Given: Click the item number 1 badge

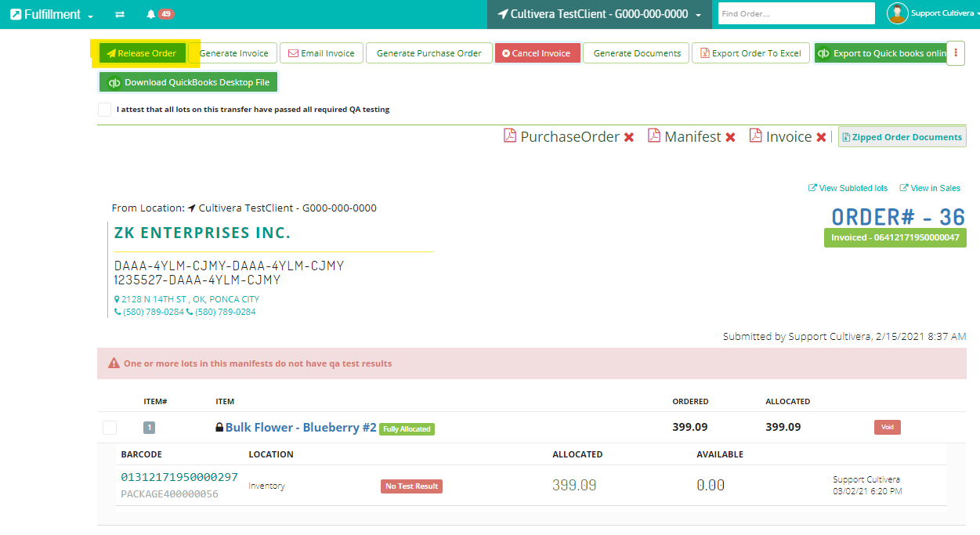Looking at the screenshot, I should [149, 428].
